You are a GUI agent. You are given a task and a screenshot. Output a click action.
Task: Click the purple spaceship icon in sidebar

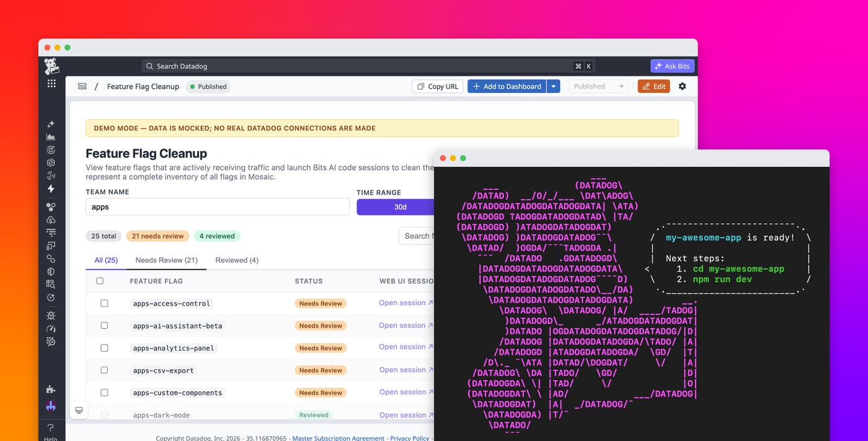pos(51,406)
